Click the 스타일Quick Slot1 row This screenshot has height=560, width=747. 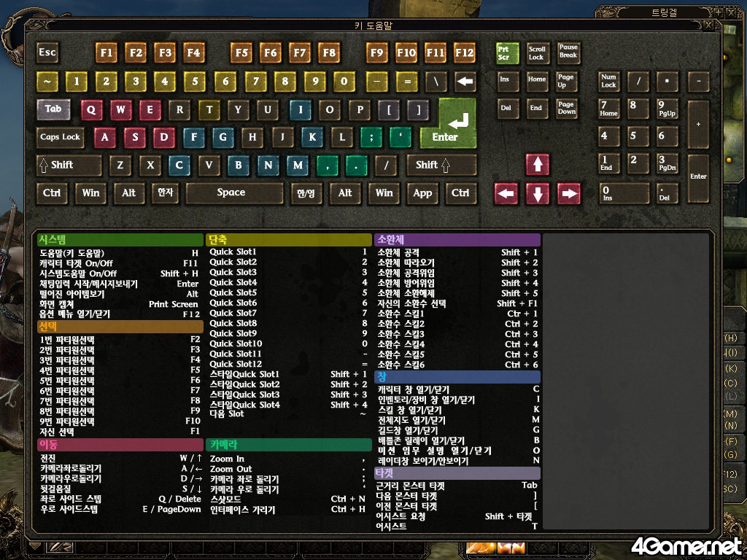tap(289, 374)
